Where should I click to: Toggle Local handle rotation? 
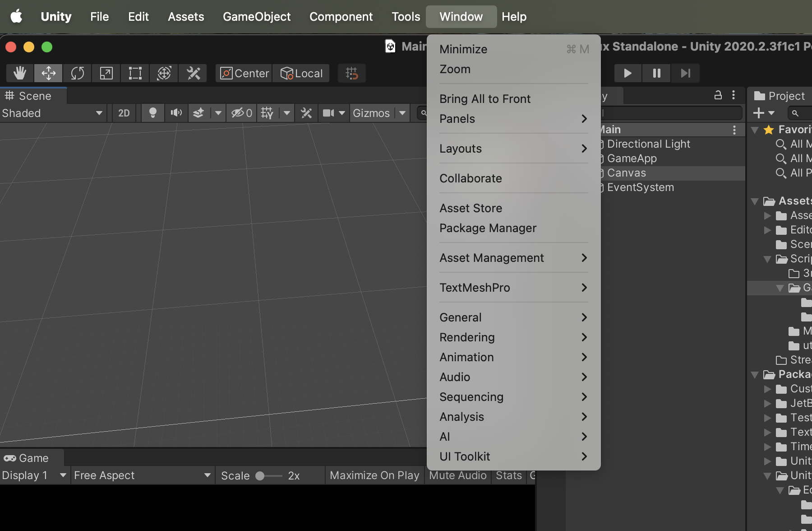[301, 73]
